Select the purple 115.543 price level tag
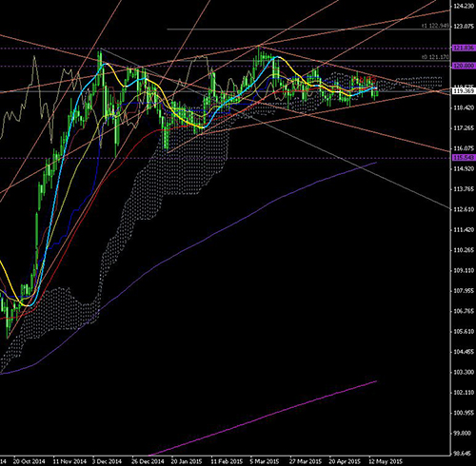 click(x=464, y=158)
